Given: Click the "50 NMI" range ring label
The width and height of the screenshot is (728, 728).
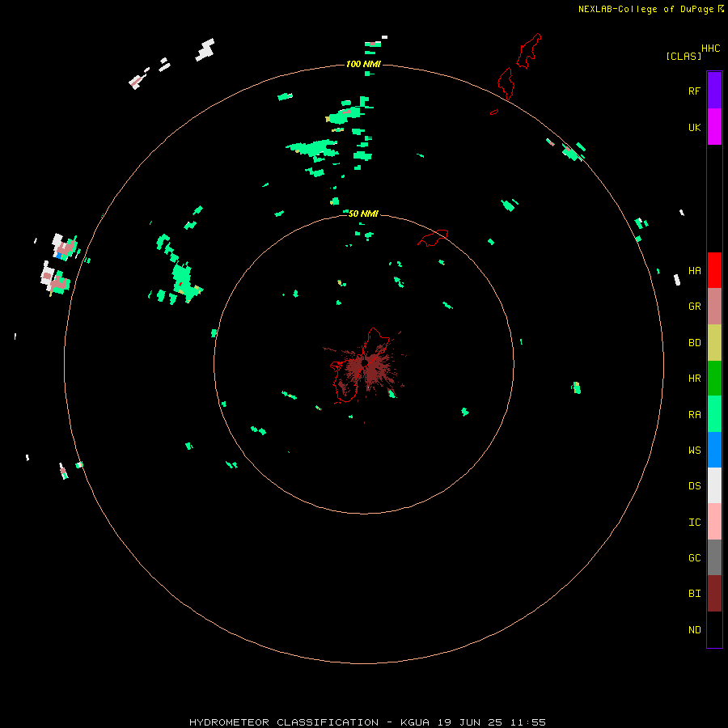Looking at the screenshot, I should point(363,214).
